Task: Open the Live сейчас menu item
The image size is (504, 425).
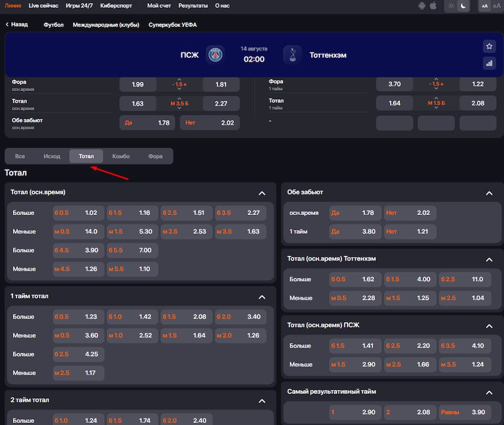Action: 43,5
